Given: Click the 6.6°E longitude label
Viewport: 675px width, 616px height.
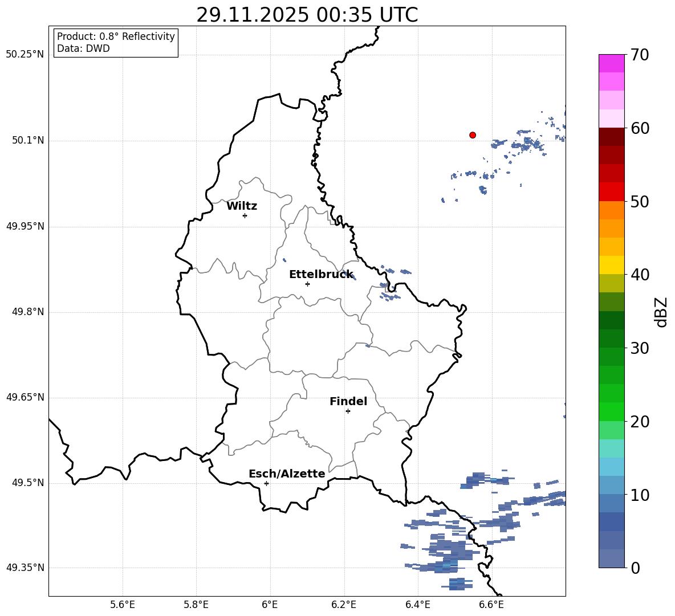Looking at the screenshot, I should (x=491, y=605).
